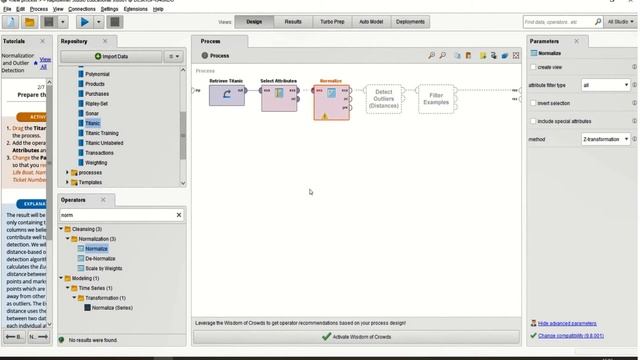Click the warning icon on Normalize operator
The image size is (640, 360).
(x=324, y=116)
